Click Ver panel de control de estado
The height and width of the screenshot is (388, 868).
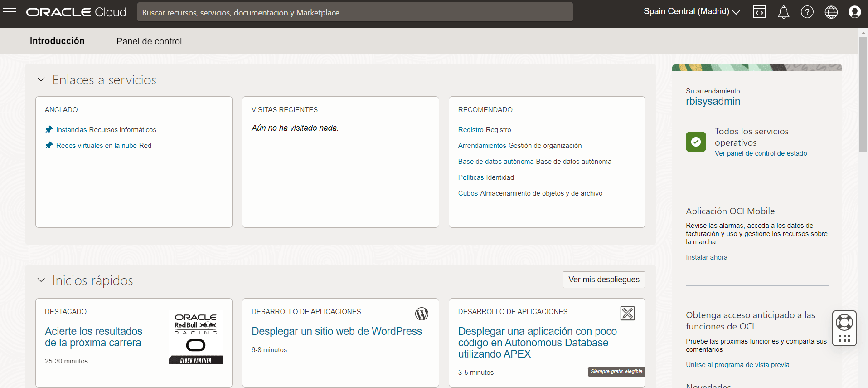(761, 153)
